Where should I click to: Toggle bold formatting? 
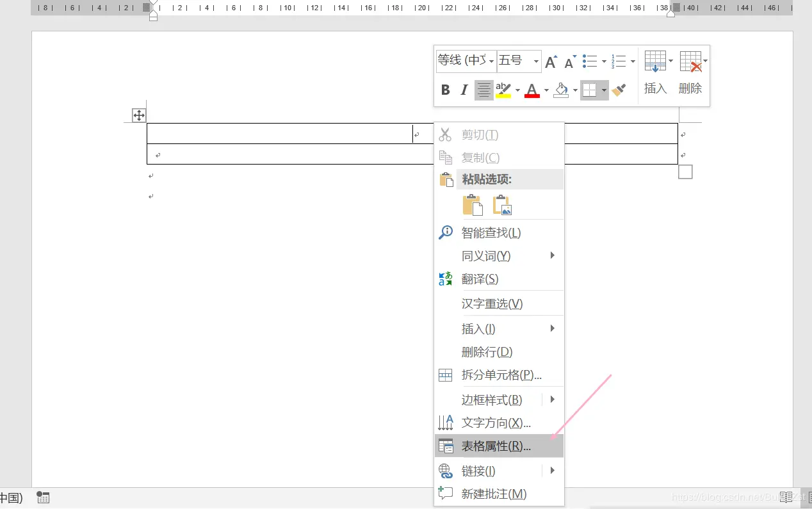tap(445, 90)
